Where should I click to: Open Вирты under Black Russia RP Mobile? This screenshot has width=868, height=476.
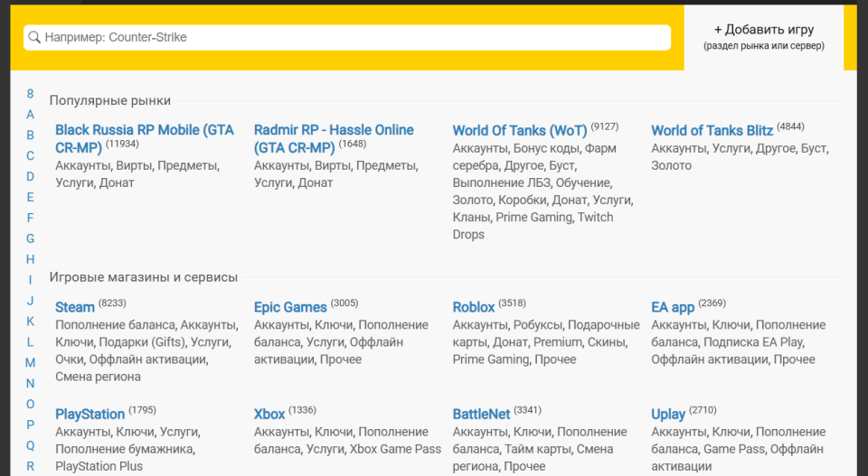(134, 165)
